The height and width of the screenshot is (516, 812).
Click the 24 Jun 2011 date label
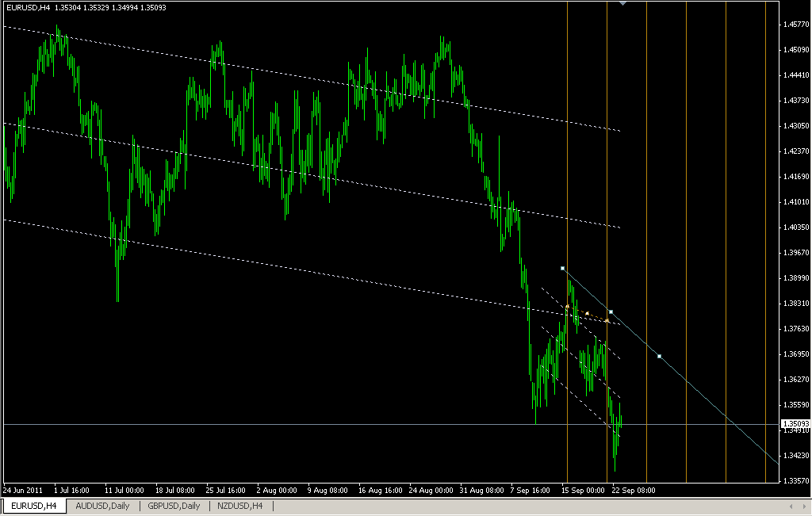(x=23, y=490)
